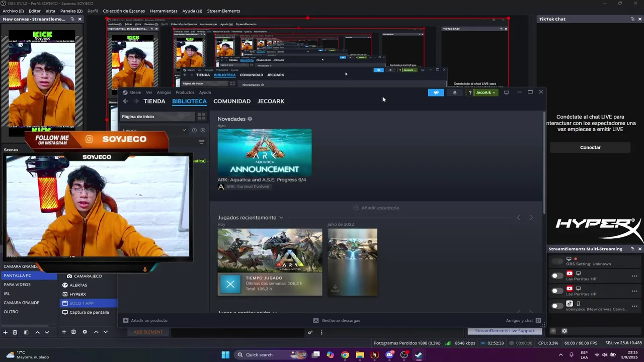This screenshot has height=362, width=644.
Task: Open the Herramientas menu in OBS
Action: [x=164, y=11]
